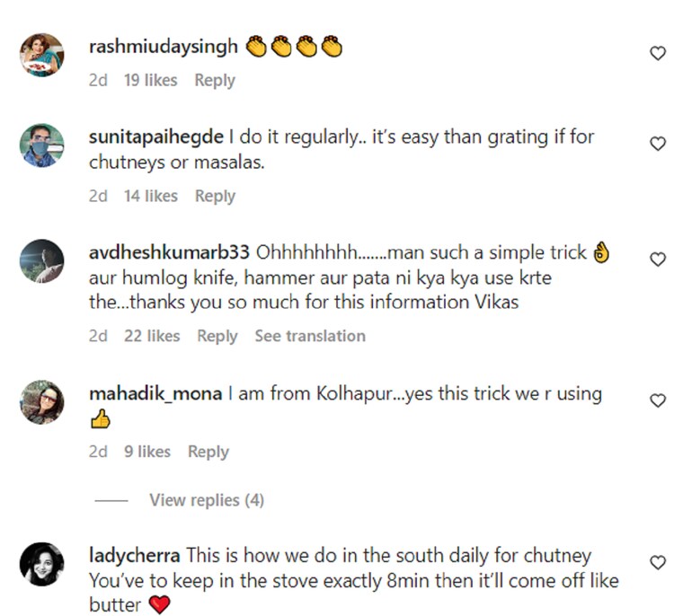Reply to avdheshkumarb33's comment
674x616 pixels.
coord(217,336)
